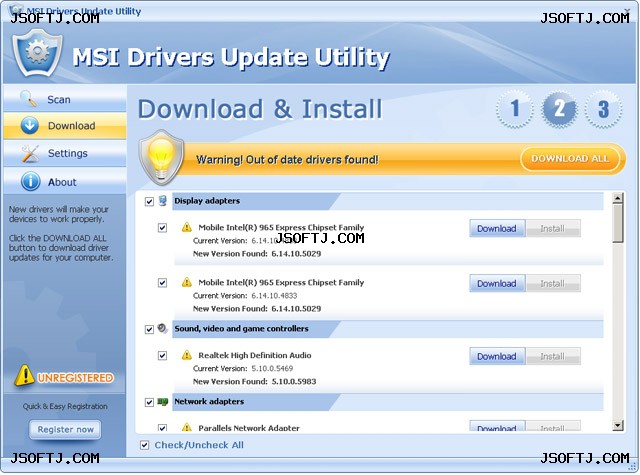Image resolution: width=640 pixels, height=475 pixels.
Task: Download first Mobile Intel 965 driver
Action: coord(497,228)
